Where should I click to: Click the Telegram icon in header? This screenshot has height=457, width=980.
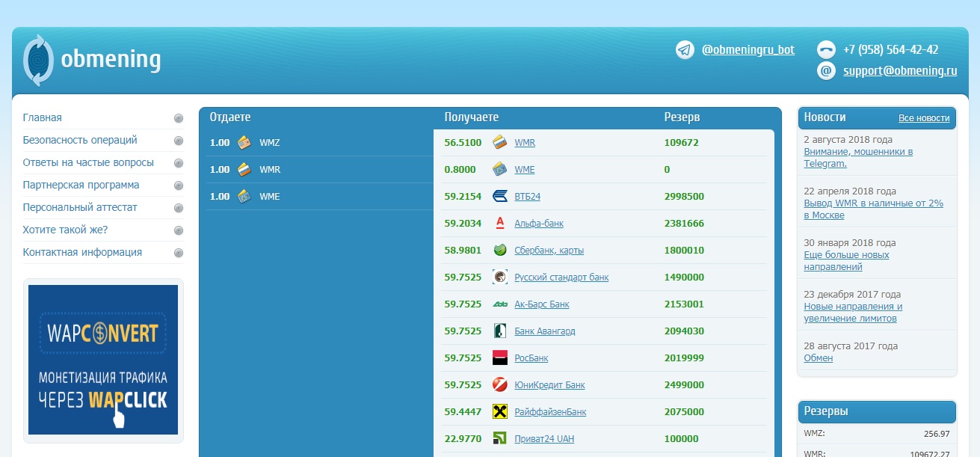(685, 50)
